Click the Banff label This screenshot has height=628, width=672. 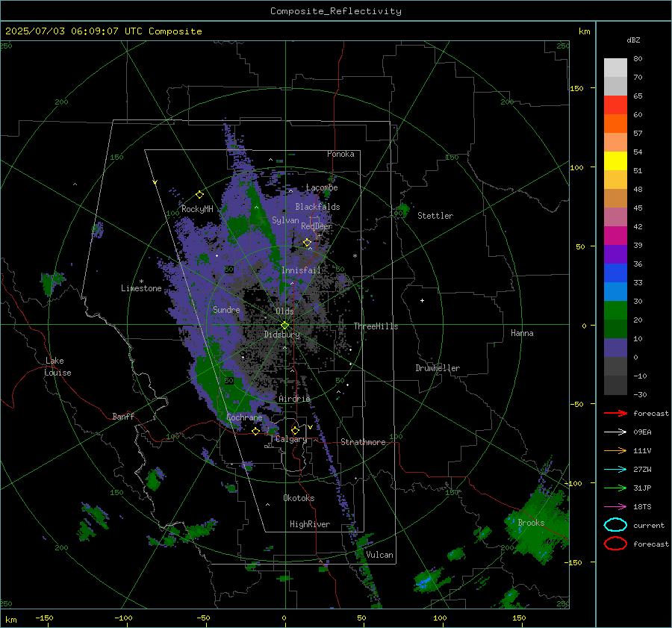123,416
